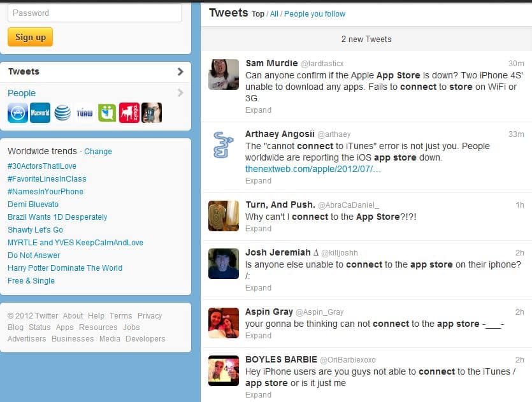Viewport: 532px width, 402px height.
Task: Open the TUAW profile icon
Action: pos(85,113)
